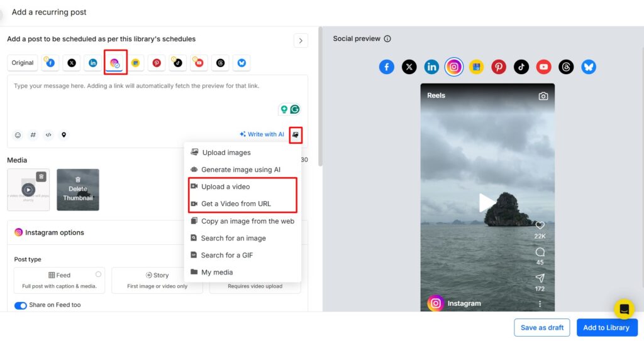Switch to the X composer tab

(72, 63)
